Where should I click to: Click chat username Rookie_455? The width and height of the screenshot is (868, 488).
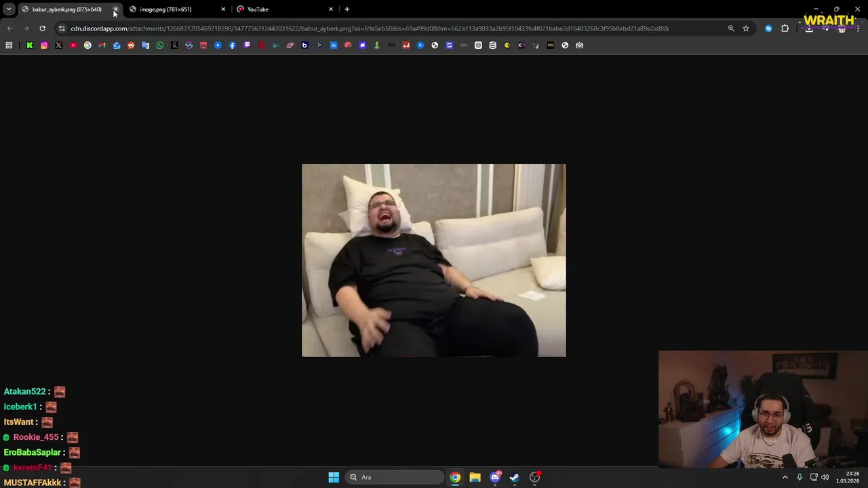coord(36,437)
